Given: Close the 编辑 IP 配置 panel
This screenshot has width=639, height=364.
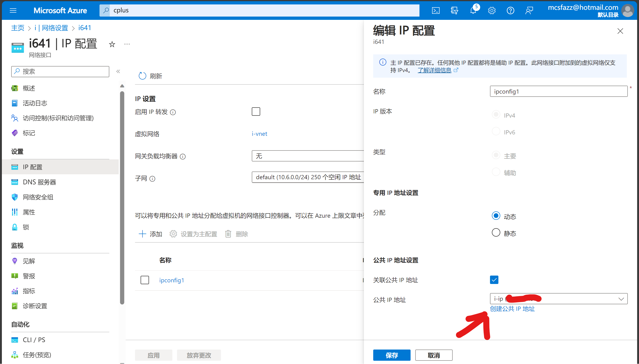Looking at the screenshot, I should tap(620, 31).
